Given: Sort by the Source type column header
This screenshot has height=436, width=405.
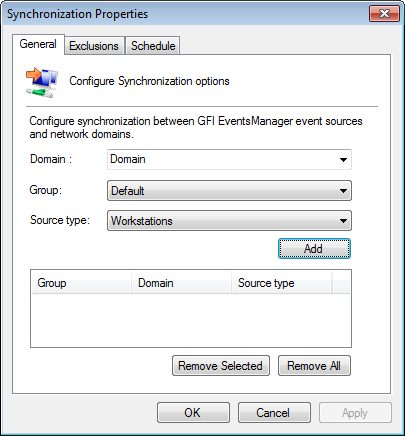Looking at the screenshot, I should point(282,283).
